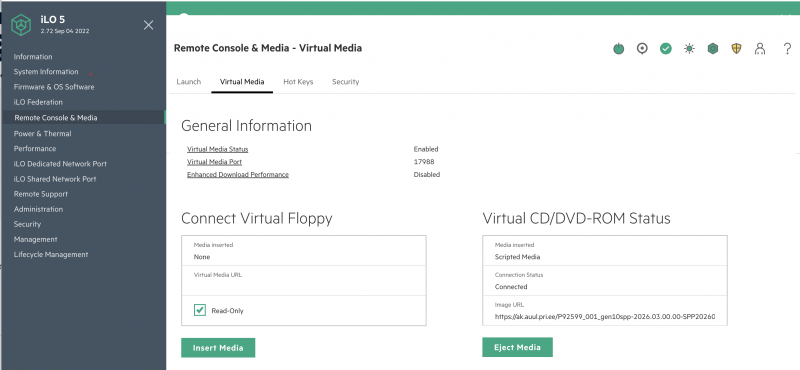This screenshot has width=800, height=370.
Task: Click the 'General Information' heading
Action: point(246,126)
